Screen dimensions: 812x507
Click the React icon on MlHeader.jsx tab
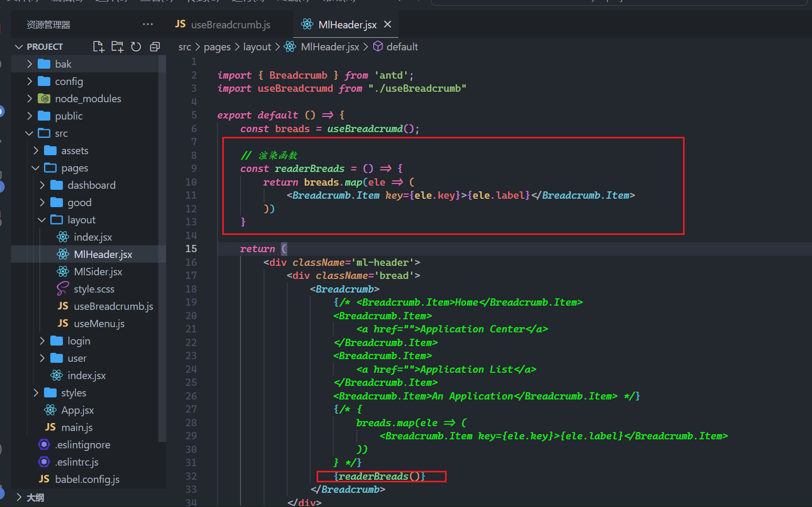pos(307,24)
